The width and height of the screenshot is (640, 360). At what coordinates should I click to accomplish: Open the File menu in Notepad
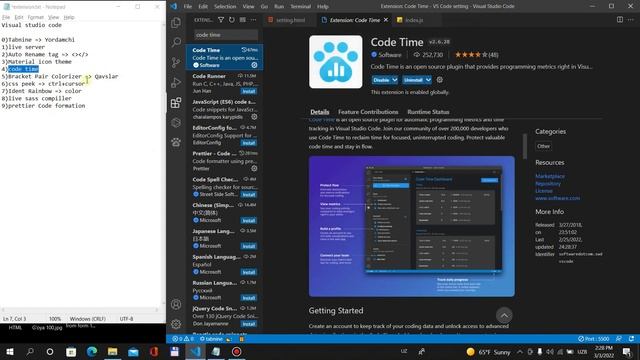click(6, 17)
